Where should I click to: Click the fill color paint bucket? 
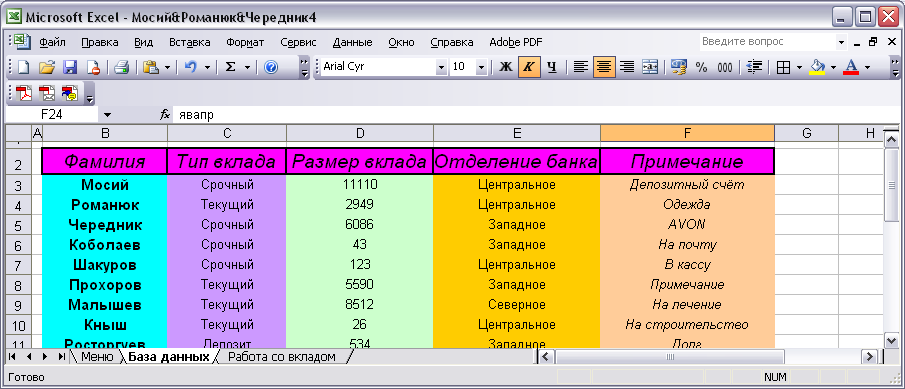point(817,68)
